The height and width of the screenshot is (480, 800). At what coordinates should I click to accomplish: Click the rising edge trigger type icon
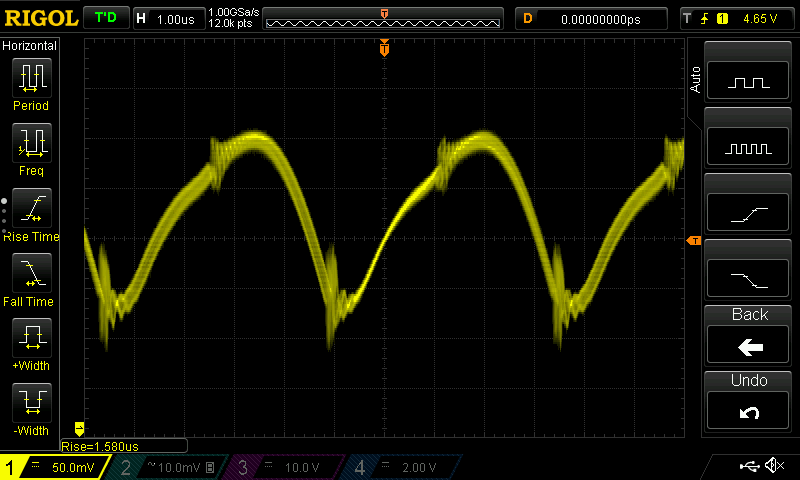tap(705, 19)
